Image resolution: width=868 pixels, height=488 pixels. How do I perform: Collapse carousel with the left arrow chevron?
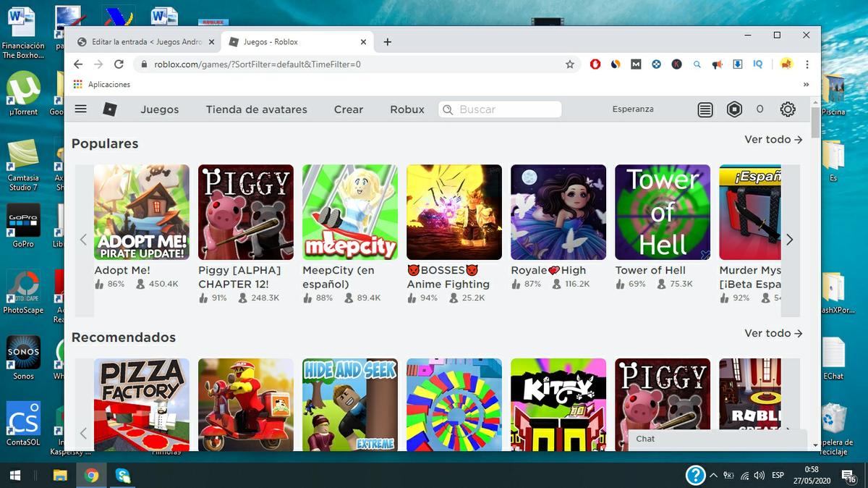point(84,239)
